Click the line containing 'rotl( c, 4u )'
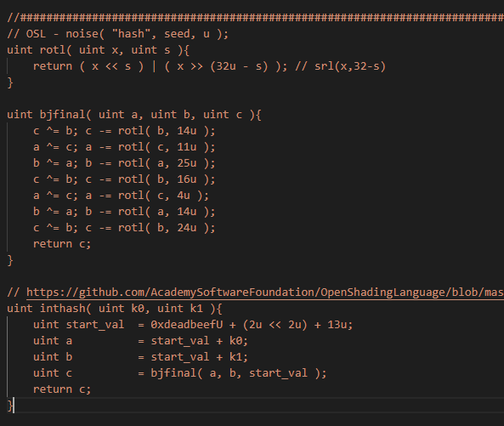Screen dimensions: 504x426 pyautogui.click(x=121, y=196)
